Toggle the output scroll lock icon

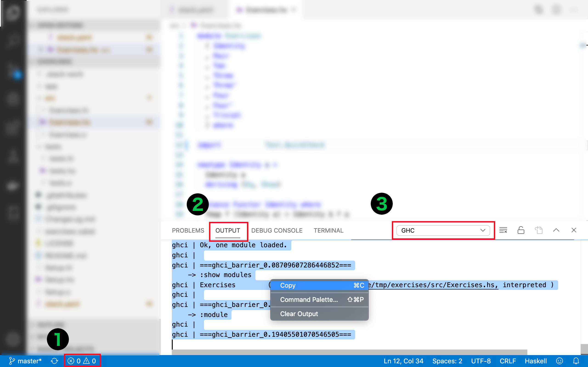[521, 230]
